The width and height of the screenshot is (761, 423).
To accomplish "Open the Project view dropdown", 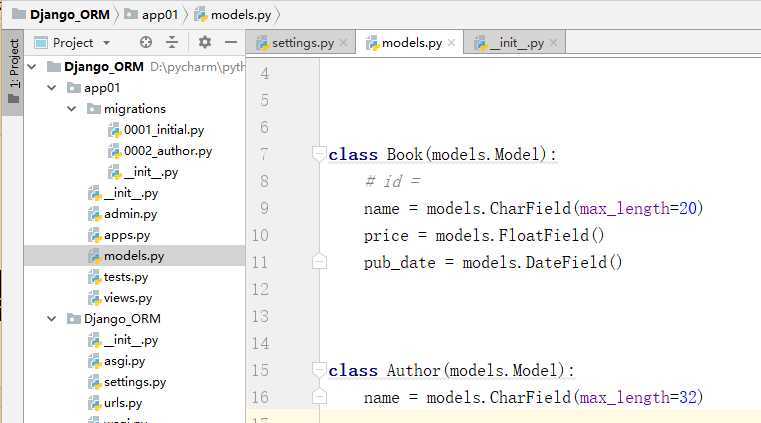I will click(106, 42).
